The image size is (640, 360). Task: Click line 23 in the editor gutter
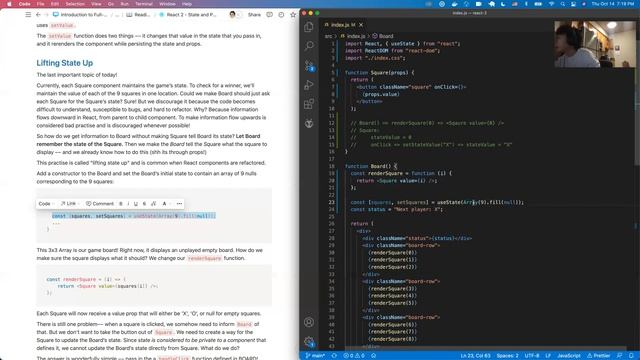click(332, 202)
